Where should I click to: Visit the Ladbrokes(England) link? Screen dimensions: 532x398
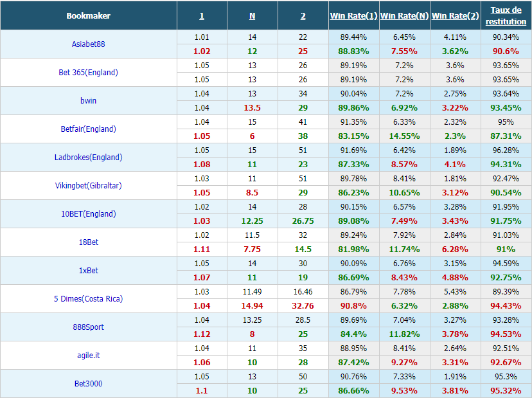pyautogui.click(x=88, y=158)
